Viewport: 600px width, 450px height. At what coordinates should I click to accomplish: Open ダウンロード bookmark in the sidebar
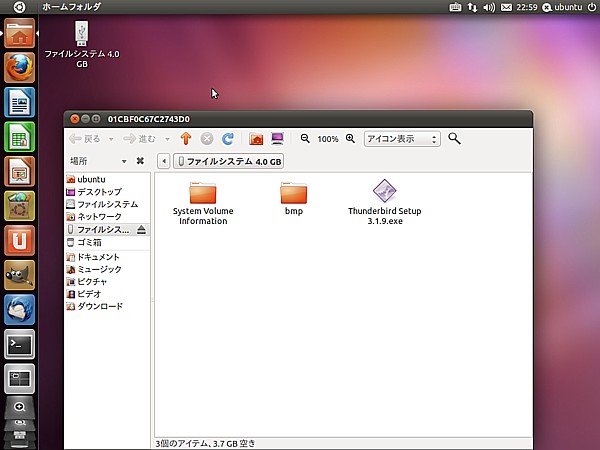pos(107,306)
